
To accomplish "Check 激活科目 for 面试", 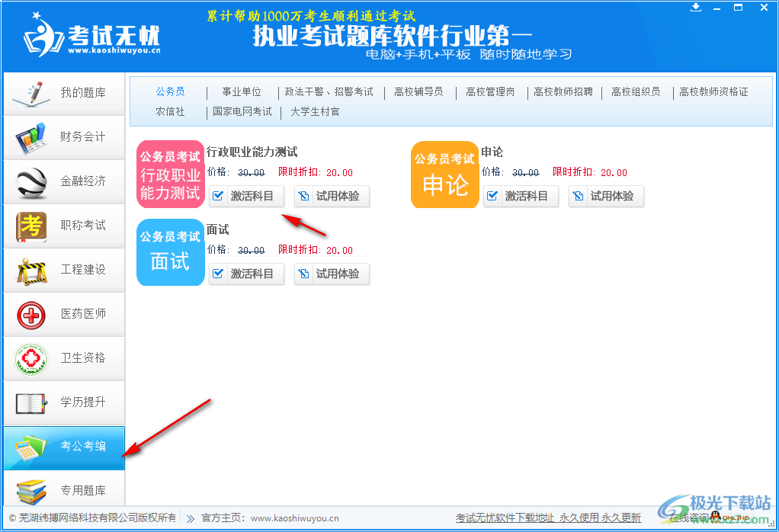I will click(246, 274).
